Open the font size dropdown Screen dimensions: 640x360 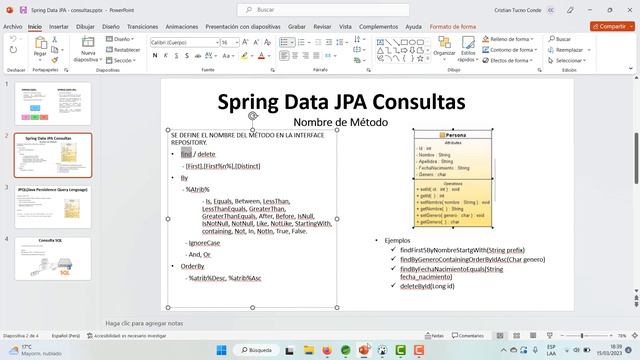click(x=236, y=42)
